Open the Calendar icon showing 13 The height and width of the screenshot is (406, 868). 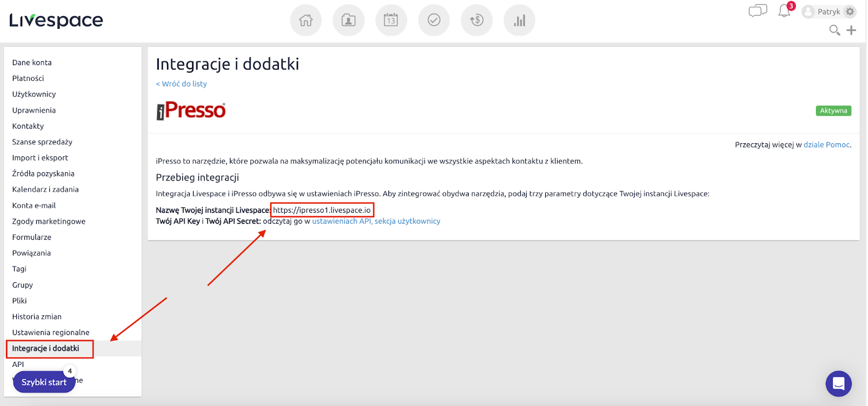391,20
